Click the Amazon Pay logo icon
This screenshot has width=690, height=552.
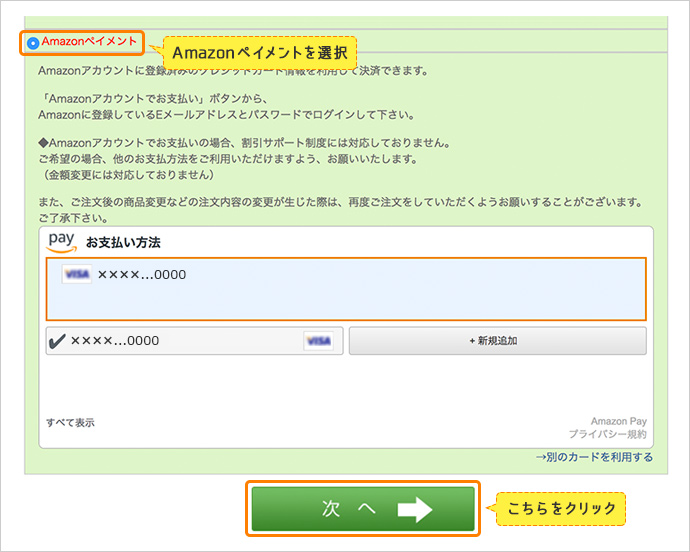click(x=62, y=242)
